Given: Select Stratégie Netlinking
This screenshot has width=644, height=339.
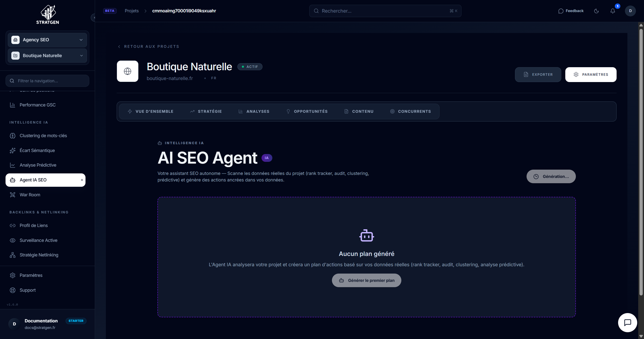Looking at the screenshot, I should tap(39, 255).
